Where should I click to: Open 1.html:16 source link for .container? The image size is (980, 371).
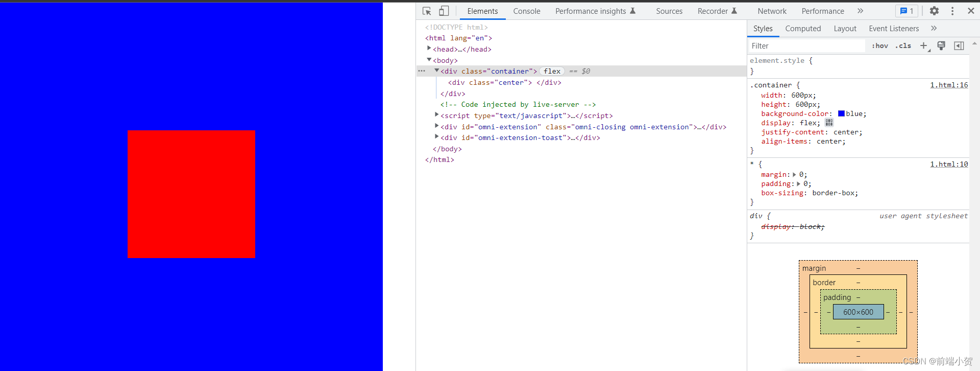click(949, 85)
